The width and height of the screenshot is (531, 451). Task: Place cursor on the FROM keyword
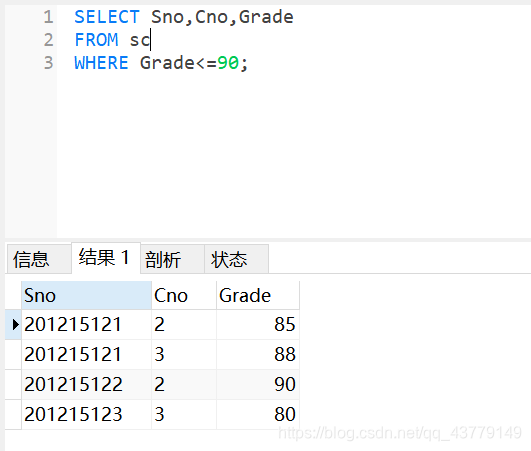coord(96,40)
